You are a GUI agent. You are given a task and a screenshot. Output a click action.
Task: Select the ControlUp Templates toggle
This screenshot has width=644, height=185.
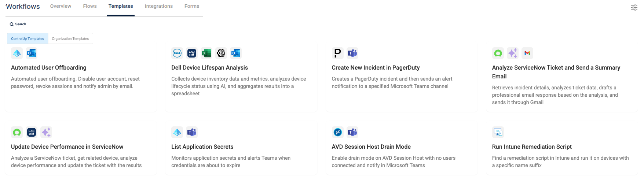click(x=28, y=38)
